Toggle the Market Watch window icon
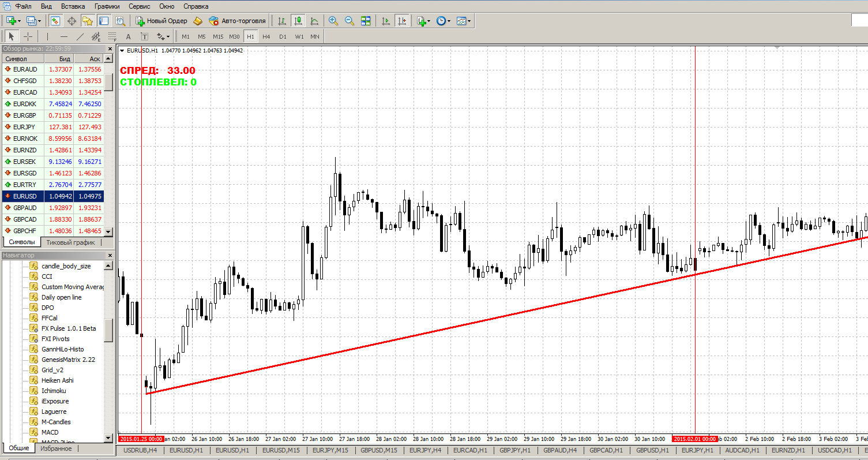868x460 pixels. [x=55, y=21]
